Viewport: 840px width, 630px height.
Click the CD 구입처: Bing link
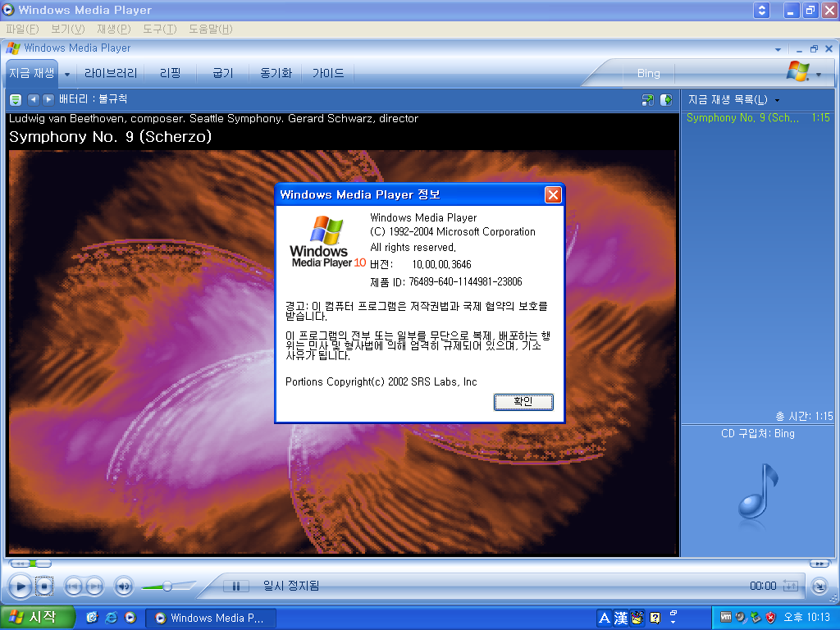click(x=757, y=433)
